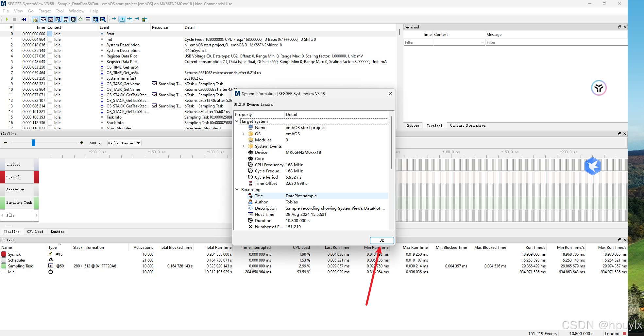Toggle the Sampling Task checkbox in Context panel

[4, 266]
